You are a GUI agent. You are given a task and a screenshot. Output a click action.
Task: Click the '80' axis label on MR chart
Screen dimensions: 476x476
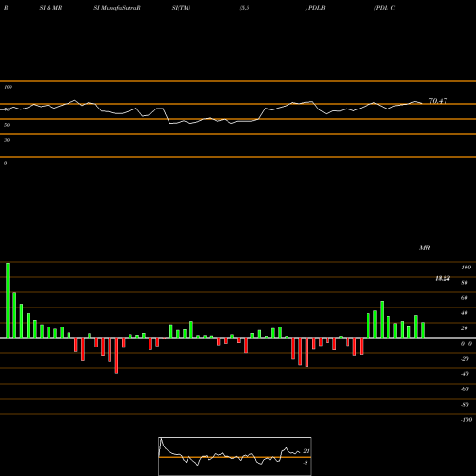click(465, 283)
